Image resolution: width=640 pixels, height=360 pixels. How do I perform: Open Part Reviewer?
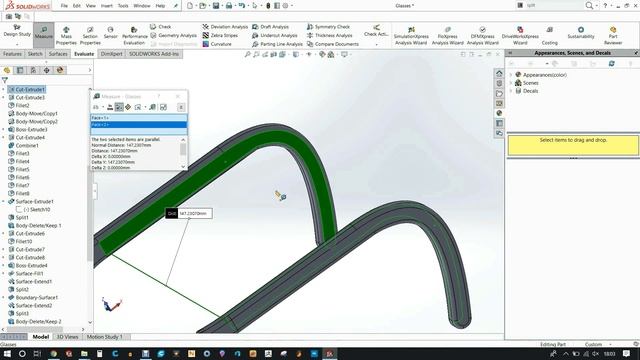tap(613, 36)
